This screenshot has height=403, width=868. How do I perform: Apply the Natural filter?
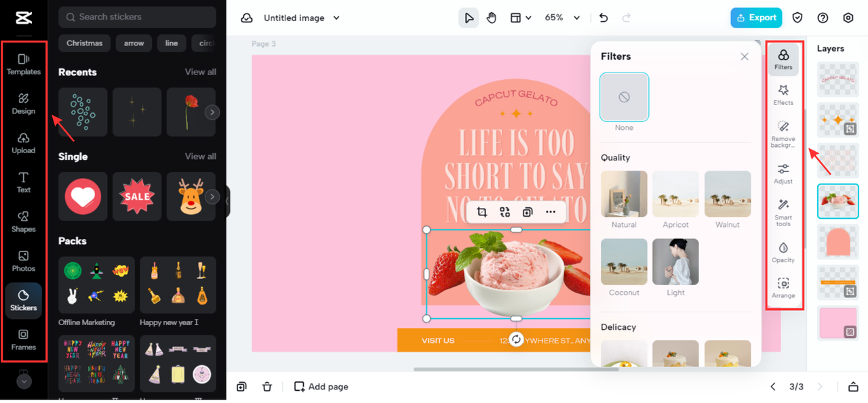(x=624, y=194)
